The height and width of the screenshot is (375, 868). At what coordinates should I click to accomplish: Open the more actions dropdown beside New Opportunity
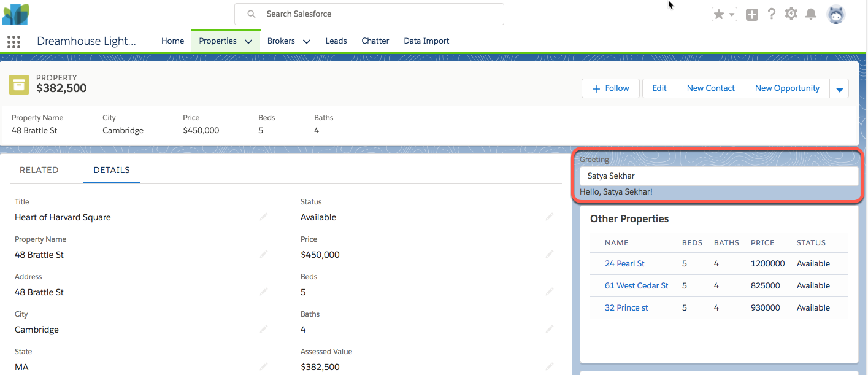coord(839,89)
